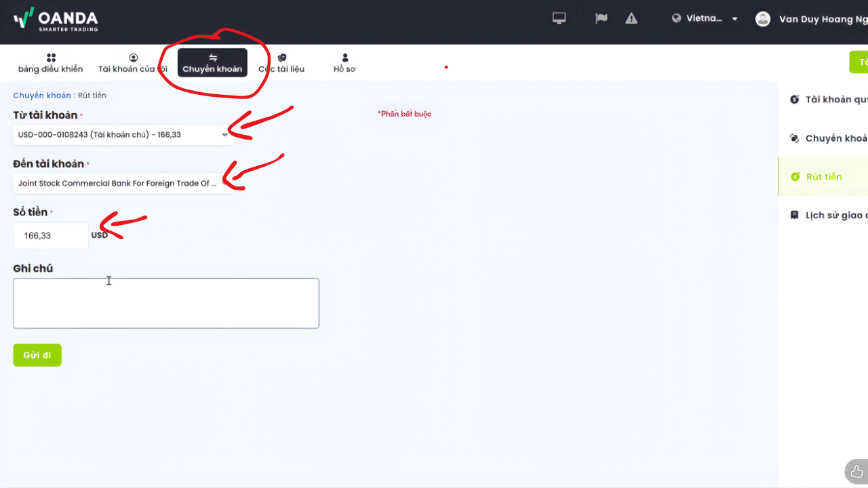This screenshot has width=868, height=488.
Task: Go to the 'Hồ sơ' profile tab
Action: tap(344, 63)
